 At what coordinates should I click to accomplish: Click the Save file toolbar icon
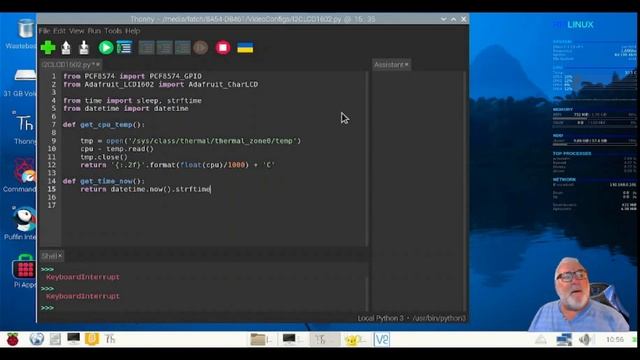pyautogui.click(x=84, y=48)
